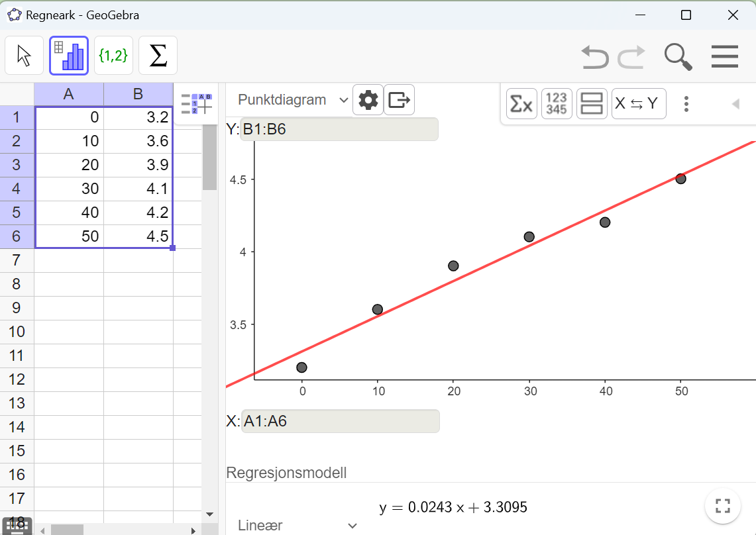Open the search magnifier icon
Screen dimensions: 756x535
pyautogui.click(x=678, y=57)
